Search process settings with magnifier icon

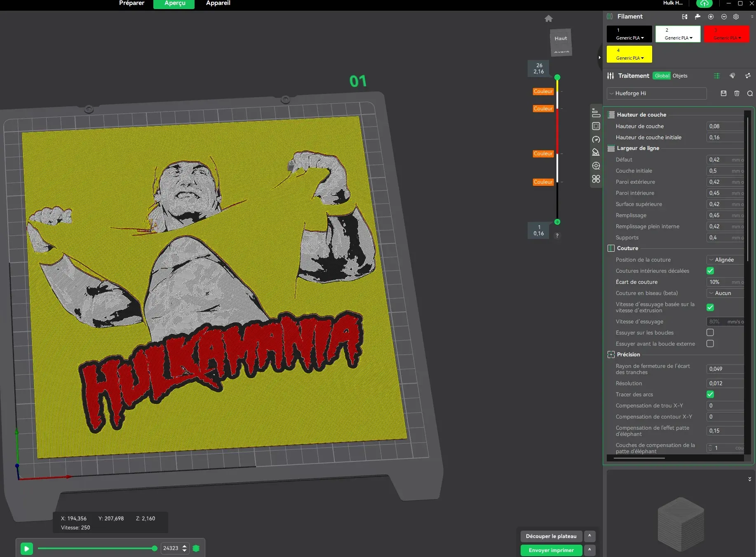pos(750,94)
